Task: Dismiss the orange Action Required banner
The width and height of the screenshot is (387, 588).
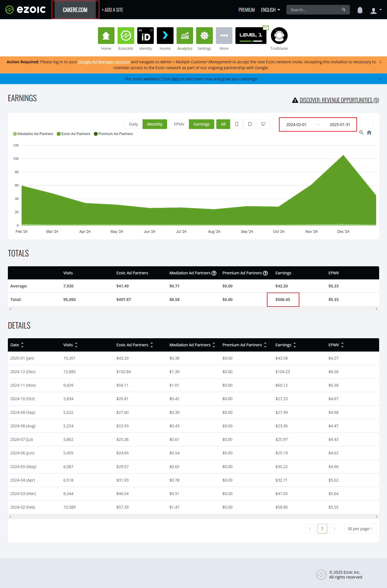Action: pos(380,62)
